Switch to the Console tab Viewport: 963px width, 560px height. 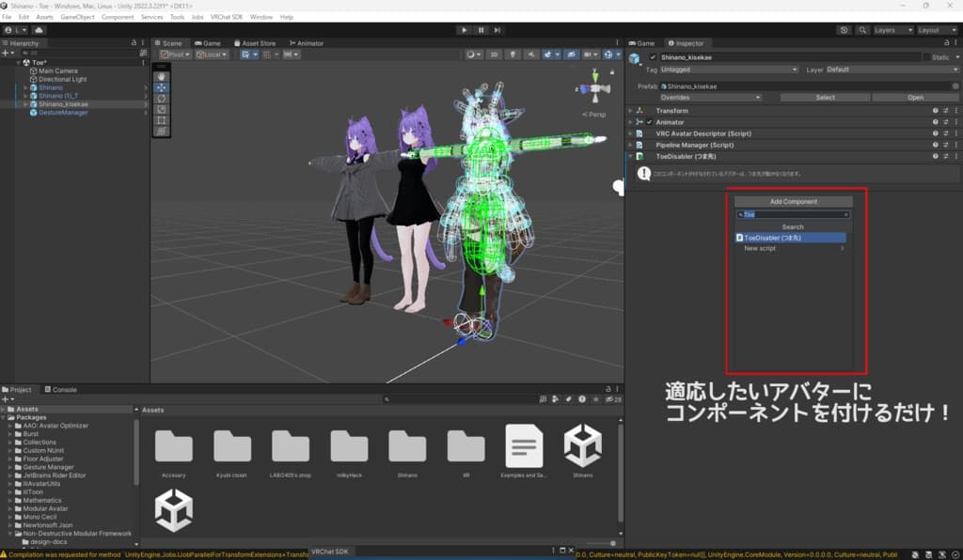[62, 389]
